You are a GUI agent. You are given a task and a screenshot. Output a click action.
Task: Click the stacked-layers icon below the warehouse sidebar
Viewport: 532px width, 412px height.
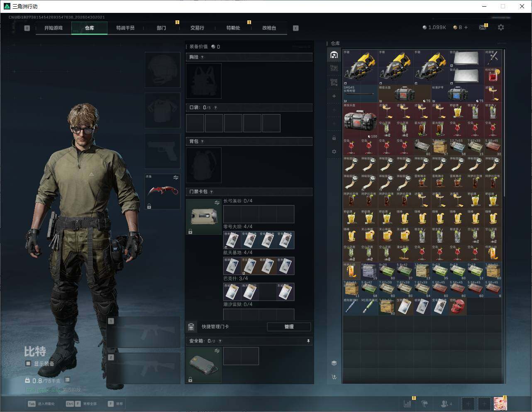pyautogui.click(x=334, y=363)
